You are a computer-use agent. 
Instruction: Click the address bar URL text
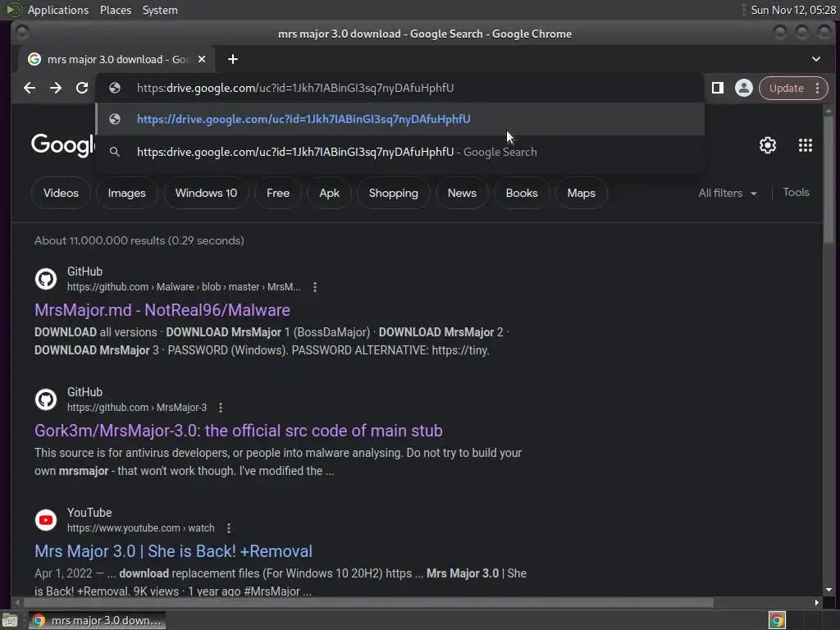[x=295, y=88]
